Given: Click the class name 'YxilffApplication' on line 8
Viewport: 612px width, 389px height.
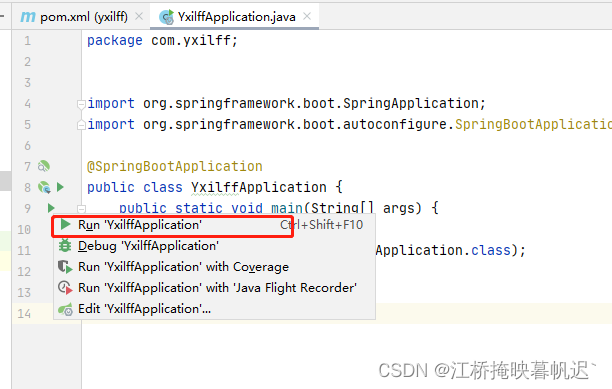Looking at the screenshot, I should (258, 188).
